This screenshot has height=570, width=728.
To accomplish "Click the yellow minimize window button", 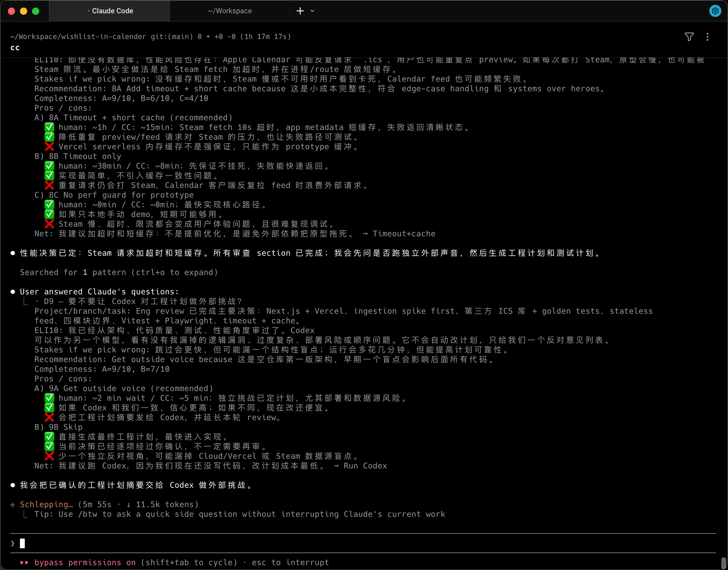I will coord(23,11).
